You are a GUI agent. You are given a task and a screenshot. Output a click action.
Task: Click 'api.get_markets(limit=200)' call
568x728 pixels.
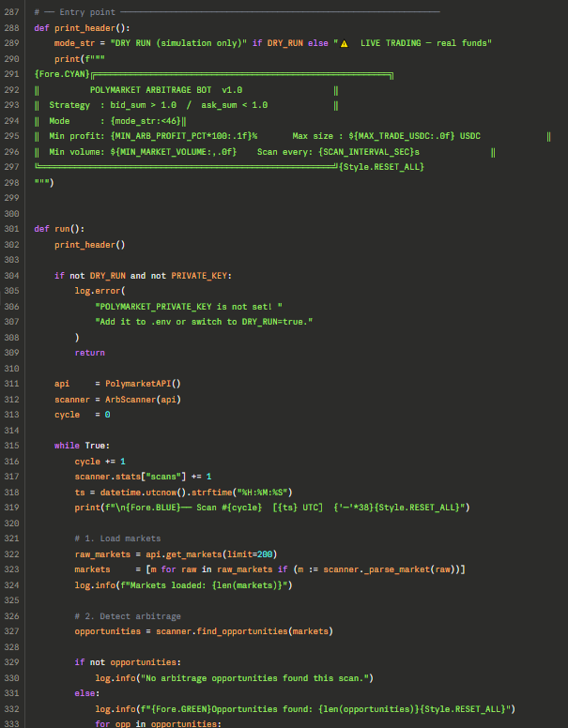[211, 554]
